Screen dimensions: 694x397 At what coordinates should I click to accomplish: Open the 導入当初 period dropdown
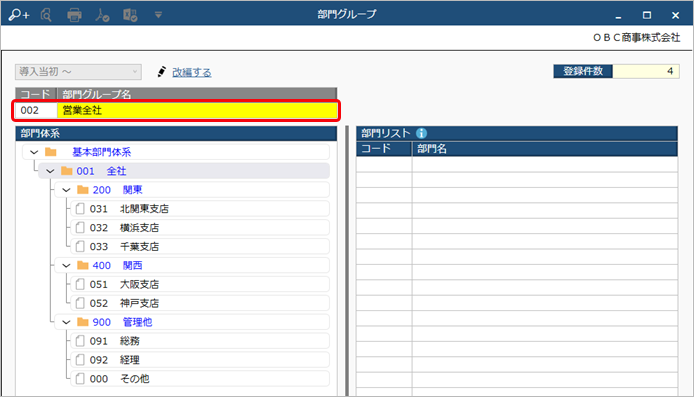pyautogui.click(x=78, y=72)
